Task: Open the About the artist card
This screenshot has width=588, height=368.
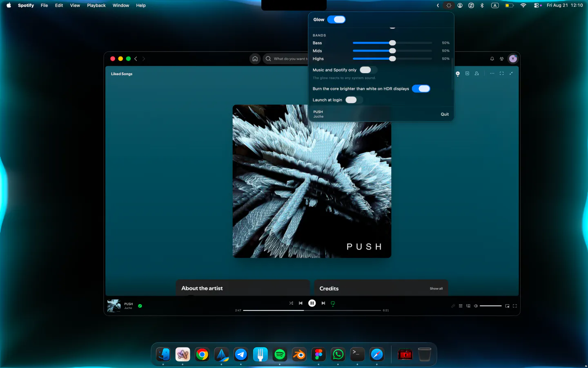Action: click(243, 288)
